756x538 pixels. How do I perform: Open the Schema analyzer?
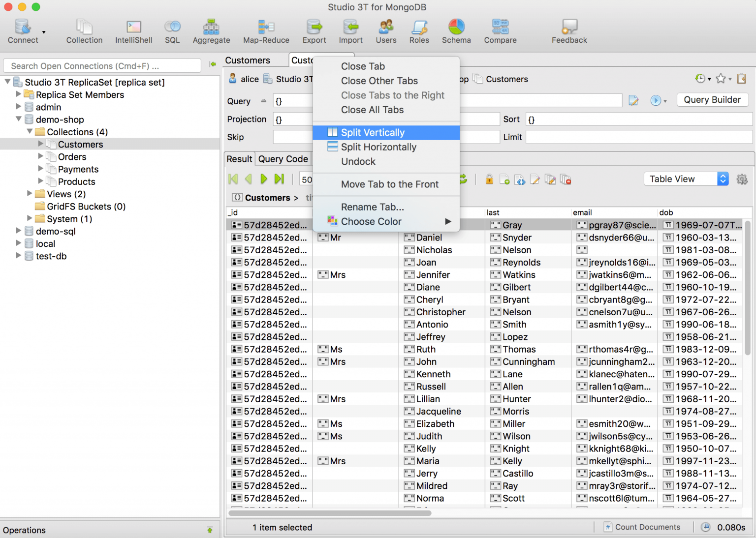point(456,30)
